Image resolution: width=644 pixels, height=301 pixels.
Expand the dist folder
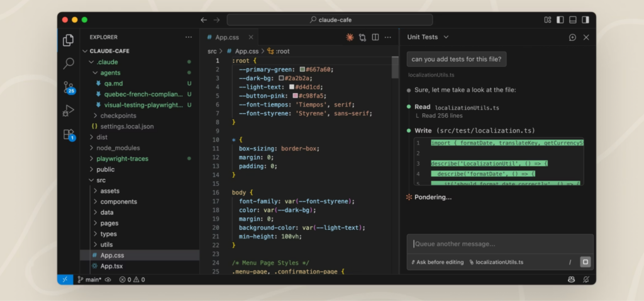[x=102, y=137]
